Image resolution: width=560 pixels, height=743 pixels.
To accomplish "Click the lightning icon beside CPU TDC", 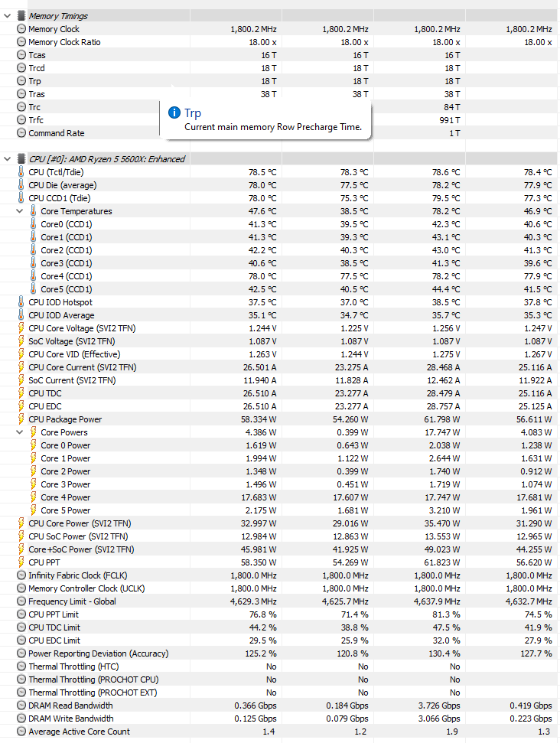I will click(x=21, y=393).
